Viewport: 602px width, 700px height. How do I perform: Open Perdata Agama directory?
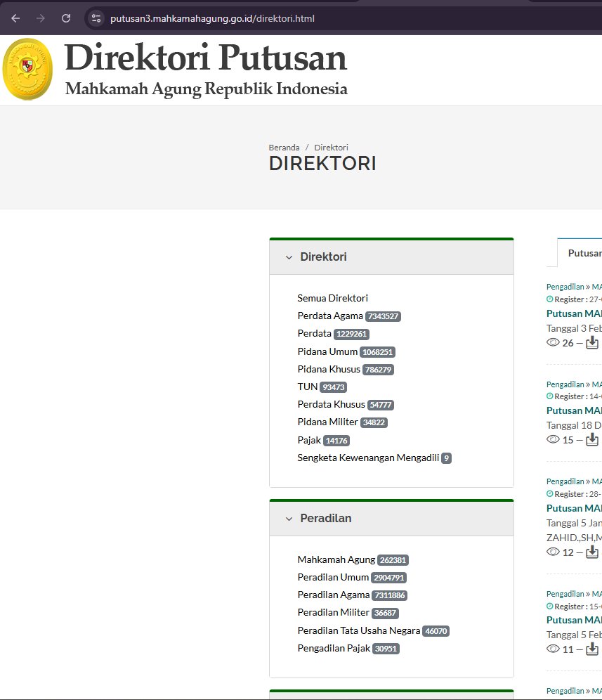(x=330, y=316)
